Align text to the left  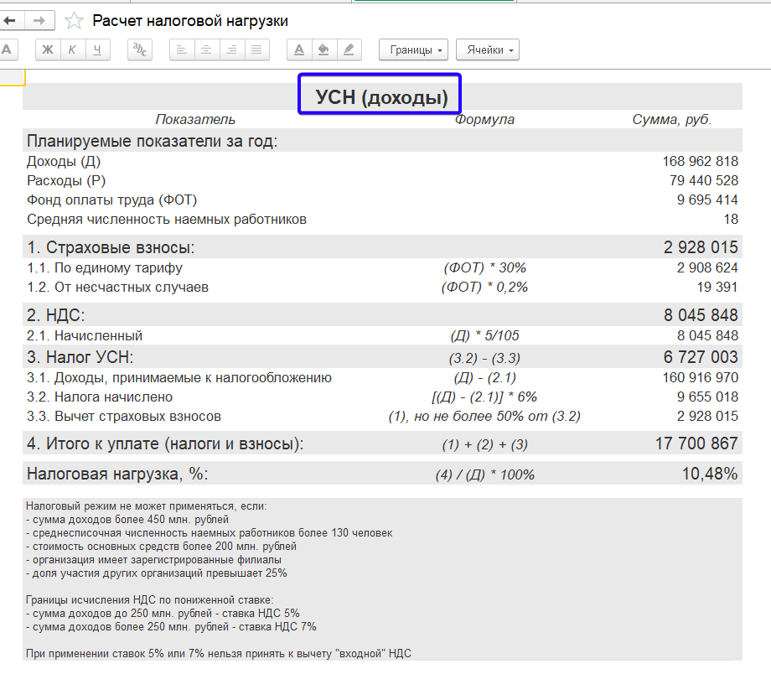coord(182,49)
